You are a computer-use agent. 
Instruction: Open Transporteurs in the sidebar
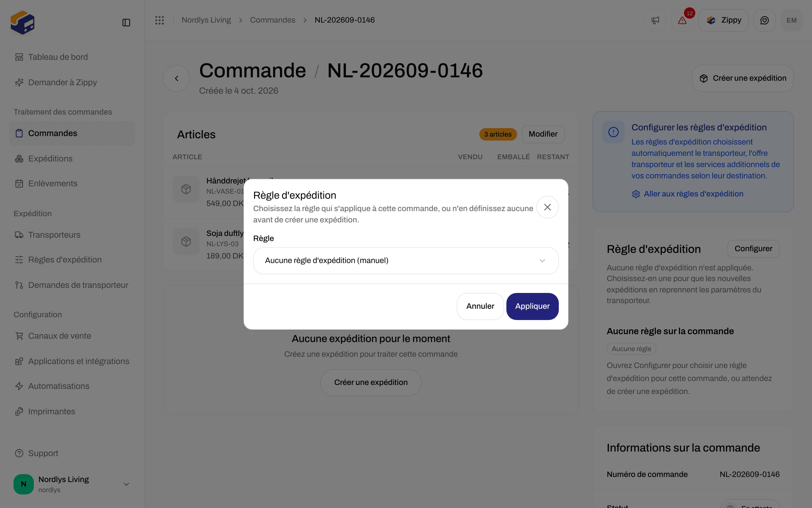[x=72, y=235]
